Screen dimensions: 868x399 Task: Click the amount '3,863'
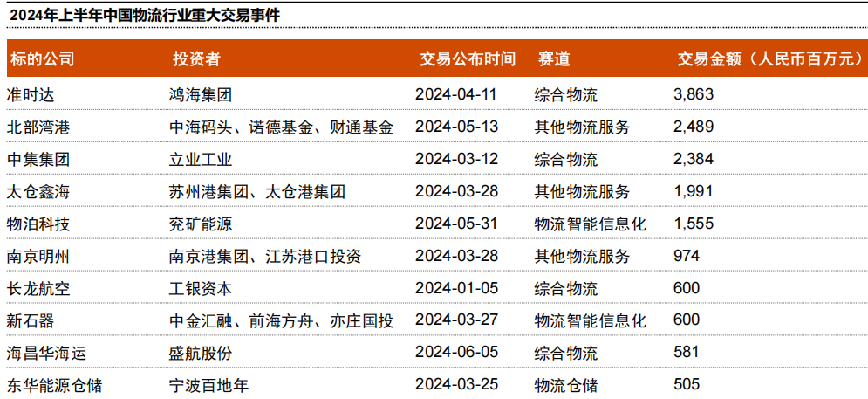pos(693,95)
